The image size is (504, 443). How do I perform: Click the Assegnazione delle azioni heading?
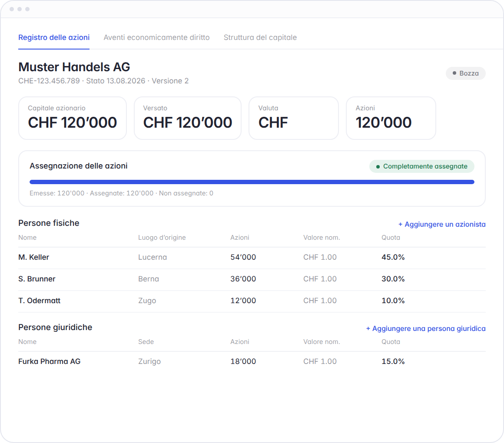[79, 166]
